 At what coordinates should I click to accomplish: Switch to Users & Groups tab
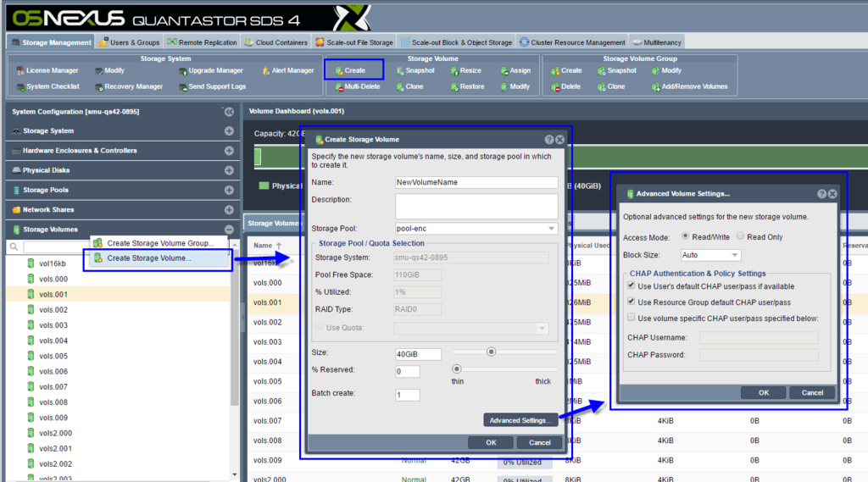coord(129,42)
